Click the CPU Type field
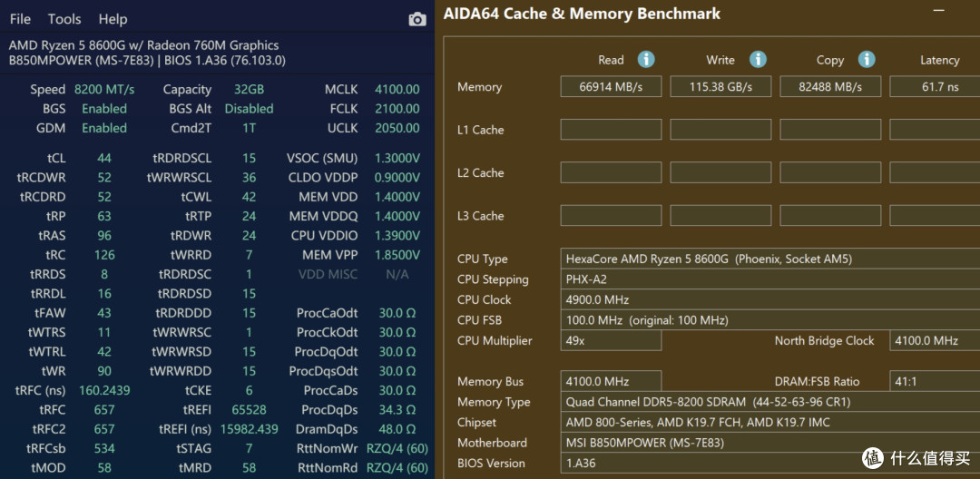The height and width of the screenshot is (479, 980). click(770, 259)
